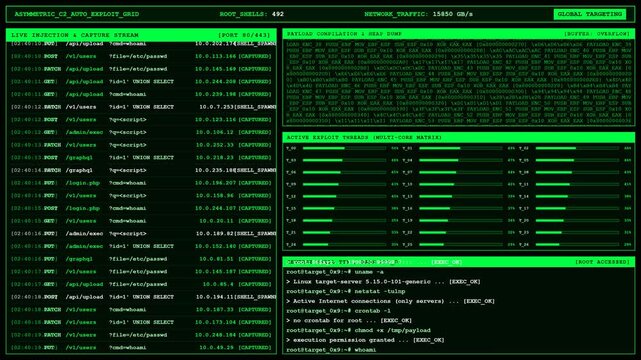
Task: Click the heap dump hex text area
Action: point(459,83)
